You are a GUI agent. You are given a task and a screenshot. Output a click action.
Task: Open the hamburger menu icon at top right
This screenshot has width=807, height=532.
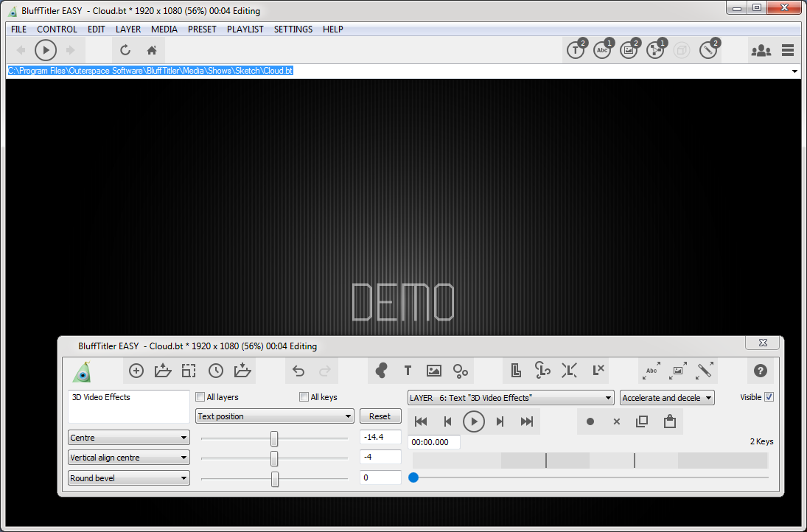787,50
